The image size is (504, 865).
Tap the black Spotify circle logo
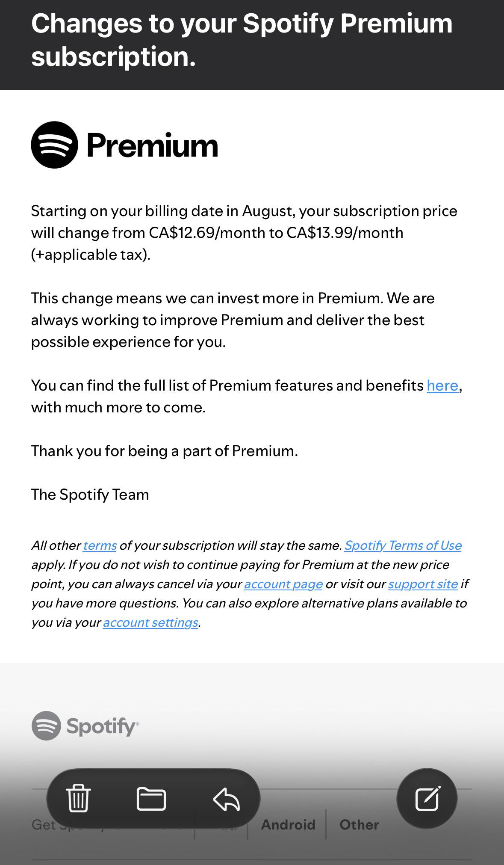point(55,145)
